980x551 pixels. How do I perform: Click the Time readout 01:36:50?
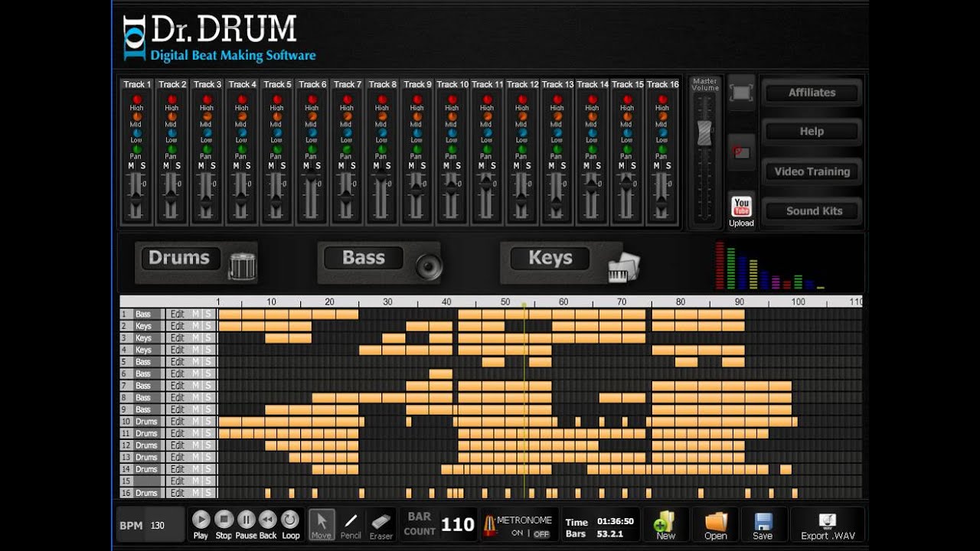[616, 521]
